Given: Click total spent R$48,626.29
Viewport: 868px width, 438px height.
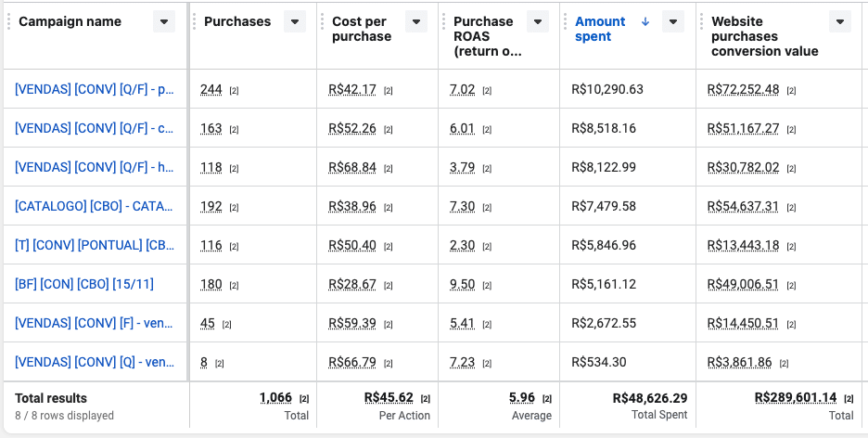Looking at the screenshot, I should pos(650,398).
